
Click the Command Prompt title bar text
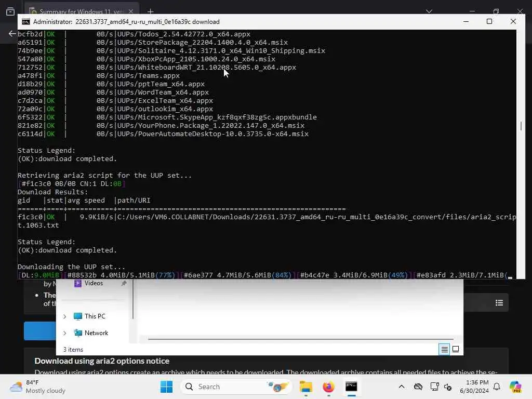[x=126, y=22]
